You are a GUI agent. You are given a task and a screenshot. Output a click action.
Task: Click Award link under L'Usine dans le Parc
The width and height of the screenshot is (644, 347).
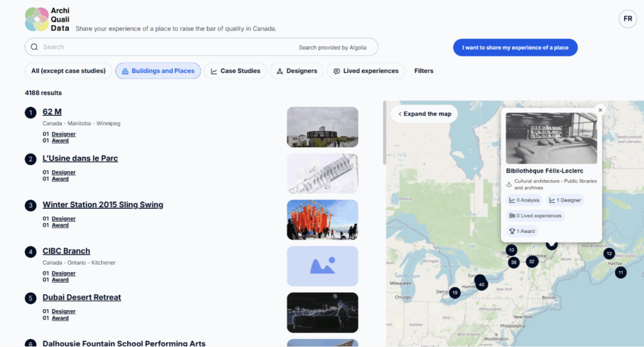coord(60,179)
